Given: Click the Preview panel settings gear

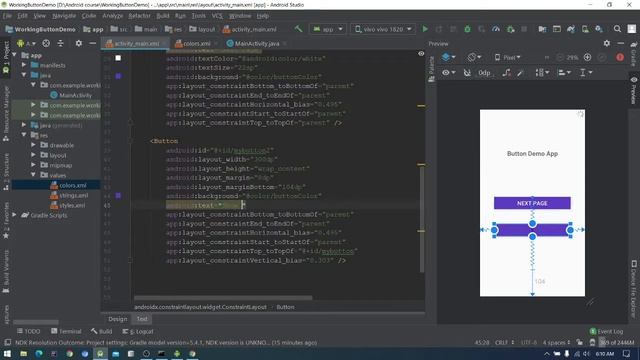Looking at the screenshot, I should [607, 43].
